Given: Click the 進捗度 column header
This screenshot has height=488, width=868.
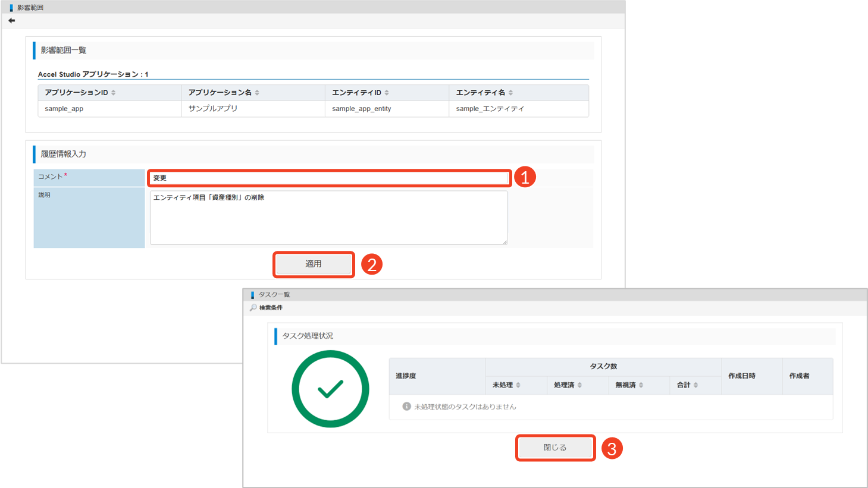Looking at the screenshot, I should pyautogui.click(x=406, y=376).
